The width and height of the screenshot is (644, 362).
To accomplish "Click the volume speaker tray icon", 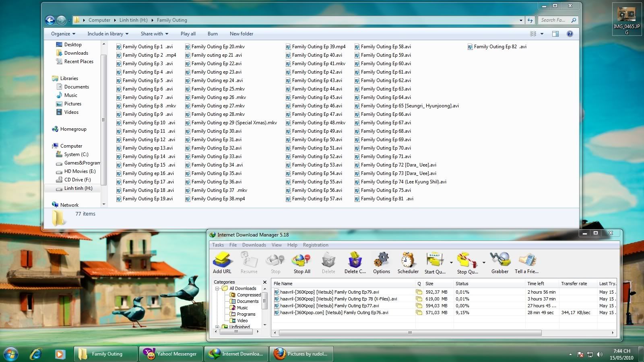I will 600,354.
